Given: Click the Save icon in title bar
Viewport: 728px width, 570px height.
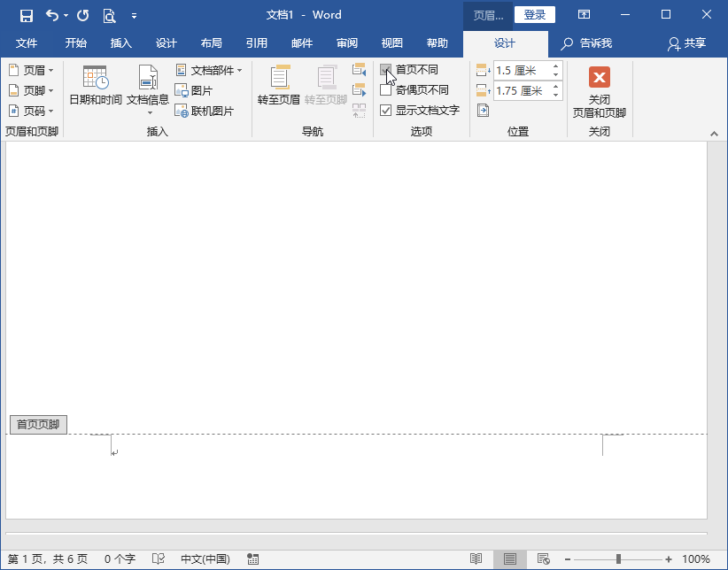Looking at the screenshot, I should pyautogui.click(x=26, y=15).
